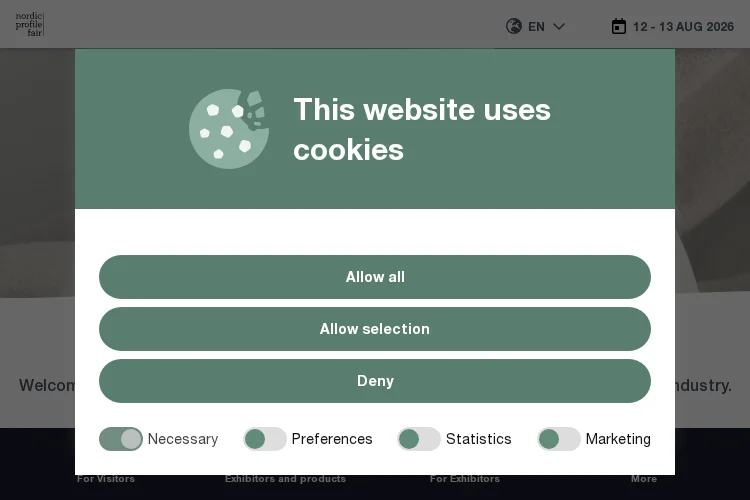
Task: Click the Allow selection button
Action: point(375,329)
